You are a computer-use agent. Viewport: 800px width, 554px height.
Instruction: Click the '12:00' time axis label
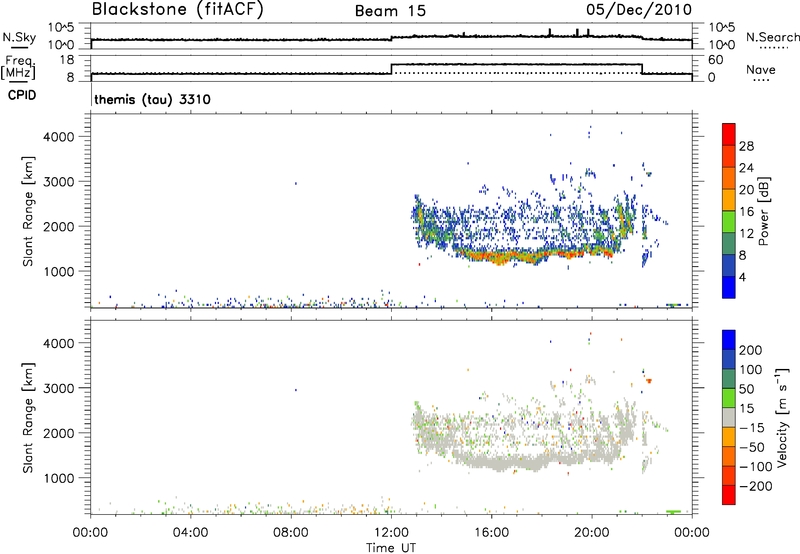pos(391,533)
